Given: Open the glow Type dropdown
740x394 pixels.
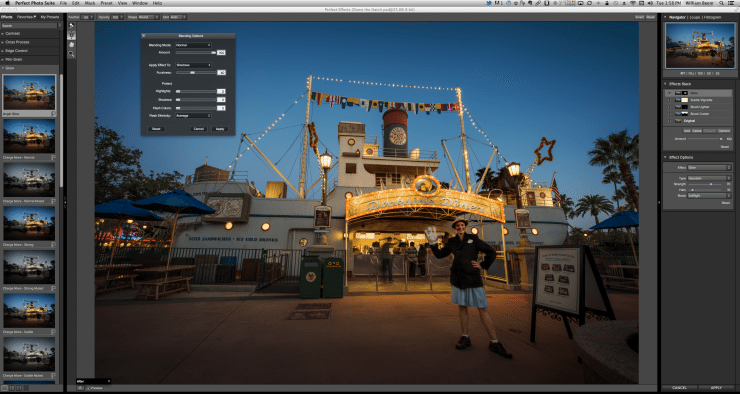Looking at the screenshot, I should coord(709,178).
